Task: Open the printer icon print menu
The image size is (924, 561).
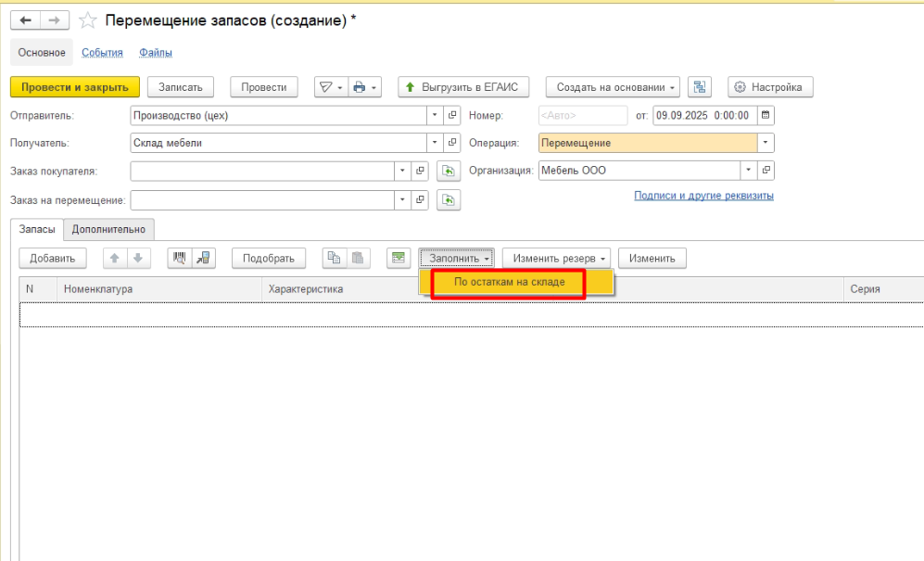Action: (x=365, y=87)
